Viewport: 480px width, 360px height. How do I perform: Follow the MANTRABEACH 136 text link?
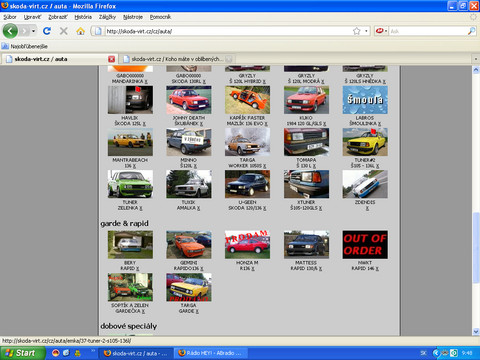(130, 163)
